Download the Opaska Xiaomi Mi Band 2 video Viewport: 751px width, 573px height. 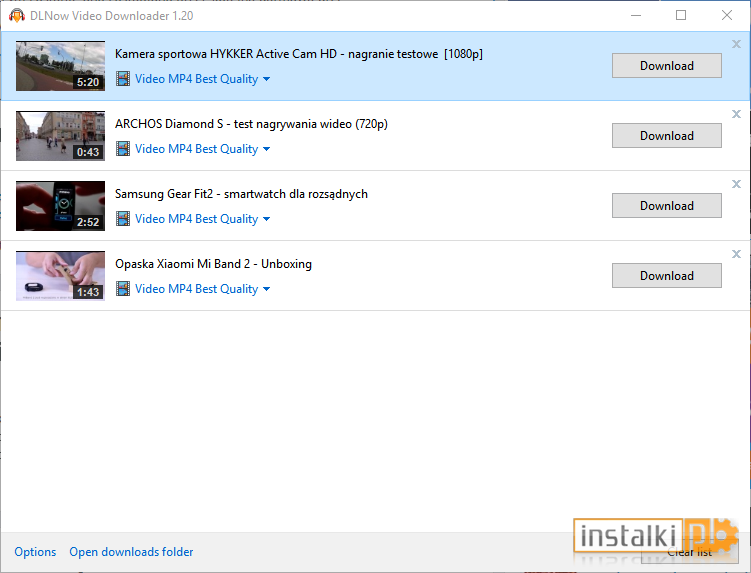(x=667, y=275)
